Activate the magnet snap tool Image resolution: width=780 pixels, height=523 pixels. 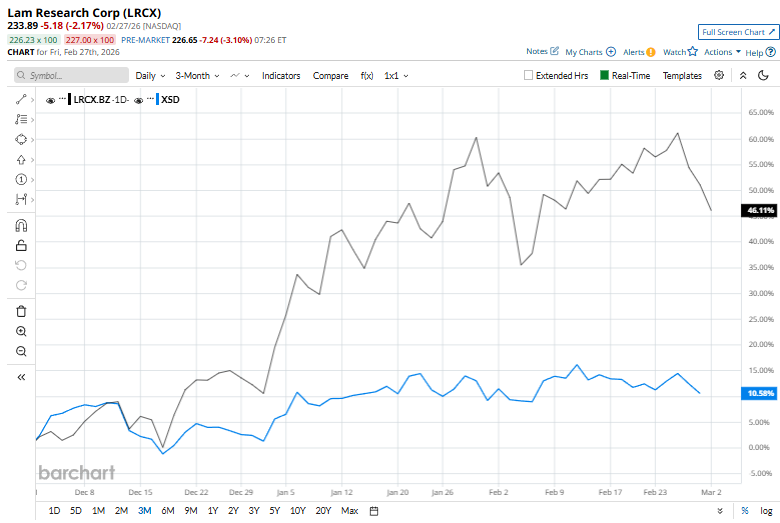tap(21, 225)
